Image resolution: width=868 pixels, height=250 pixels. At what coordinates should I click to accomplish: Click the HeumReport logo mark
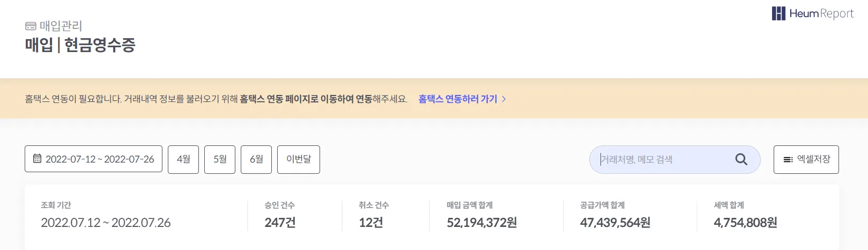(778, 13)
